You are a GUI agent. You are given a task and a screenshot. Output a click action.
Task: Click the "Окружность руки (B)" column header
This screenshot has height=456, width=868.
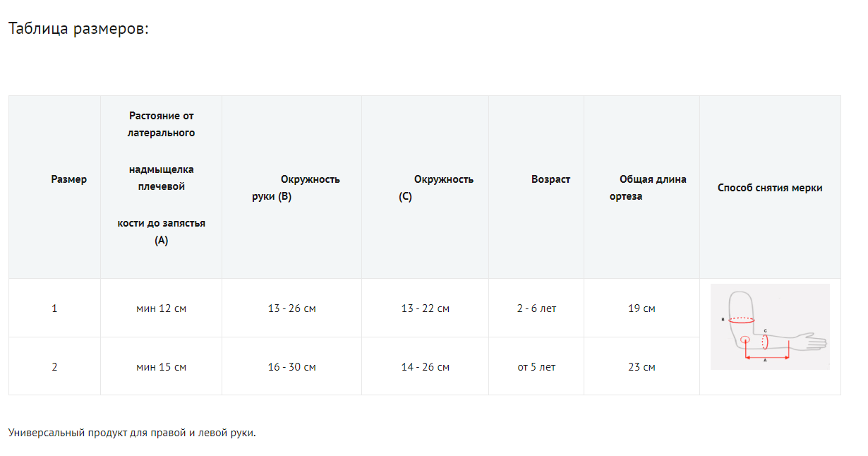coord(295,188)
